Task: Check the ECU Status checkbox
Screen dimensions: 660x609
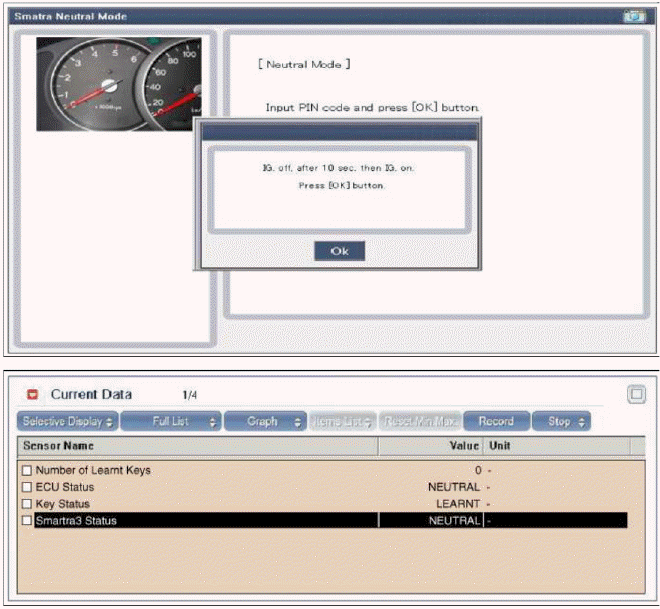Action: tap(27, 487)
